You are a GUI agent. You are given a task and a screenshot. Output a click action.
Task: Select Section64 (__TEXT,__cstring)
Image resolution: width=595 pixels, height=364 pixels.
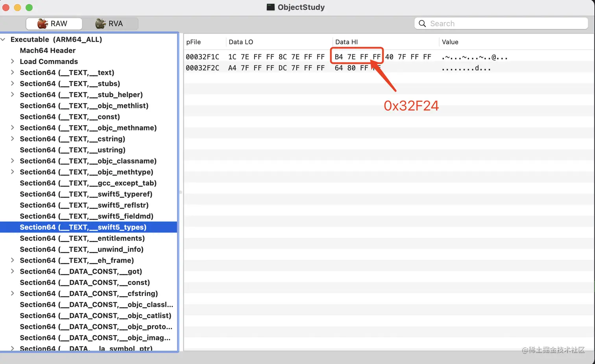[72, 139]
